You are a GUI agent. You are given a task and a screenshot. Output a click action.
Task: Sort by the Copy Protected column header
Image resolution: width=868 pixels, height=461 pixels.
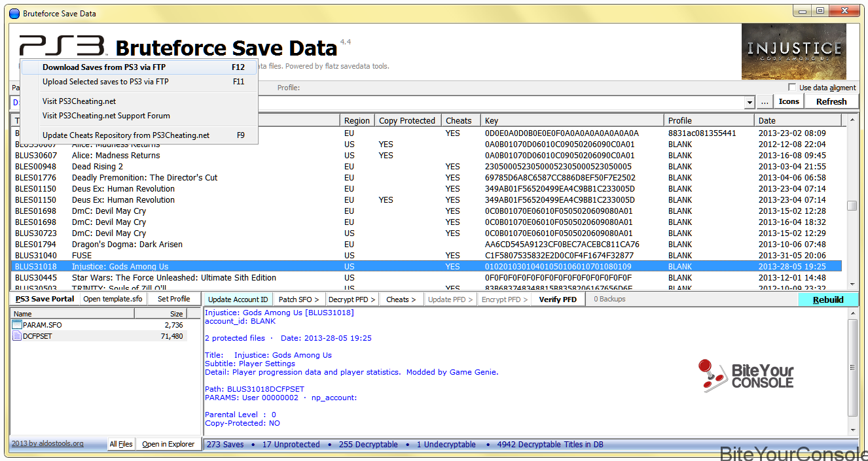click(x=408, y=120)
